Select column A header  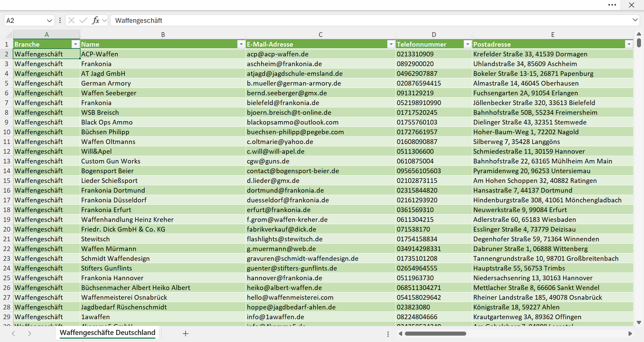(x=47, y=34)
